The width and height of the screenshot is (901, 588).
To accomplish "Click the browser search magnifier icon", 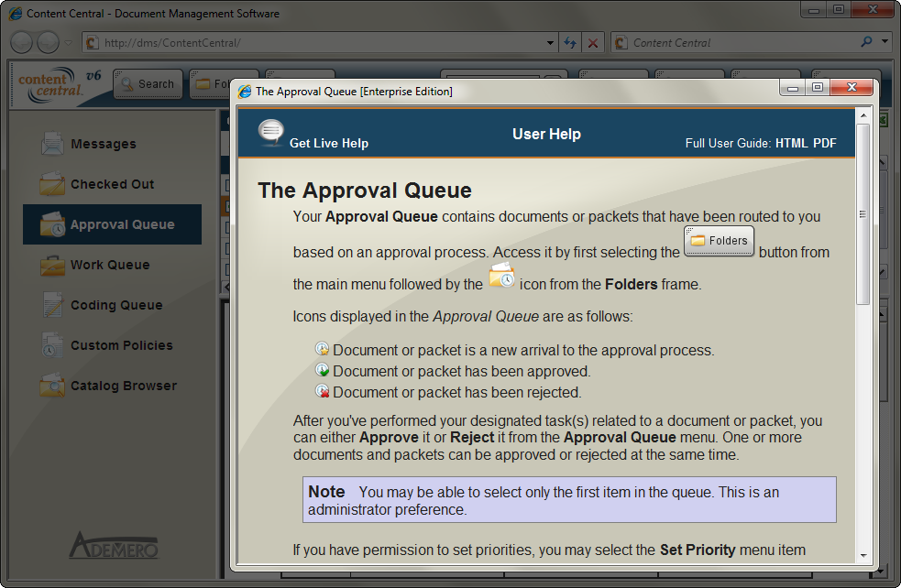I will click(x=866, y=41).
